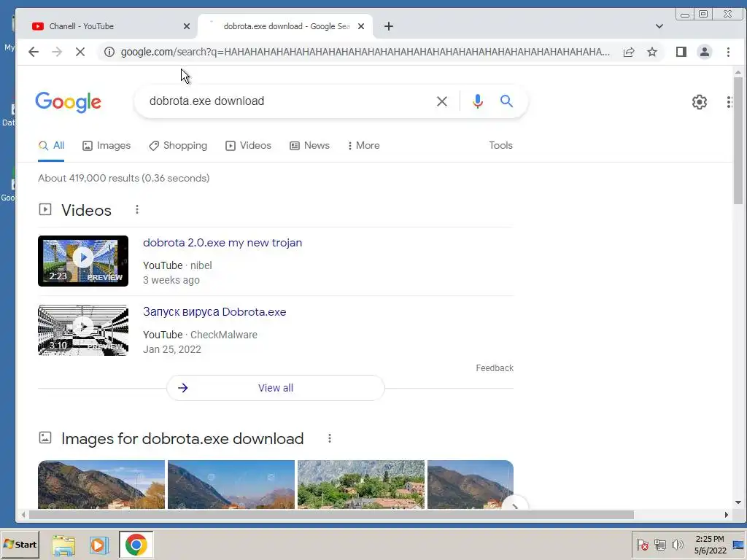Viewport: 747px width, 560px height.
Task: Click the browser back arrow
Action: click(34, 52)
